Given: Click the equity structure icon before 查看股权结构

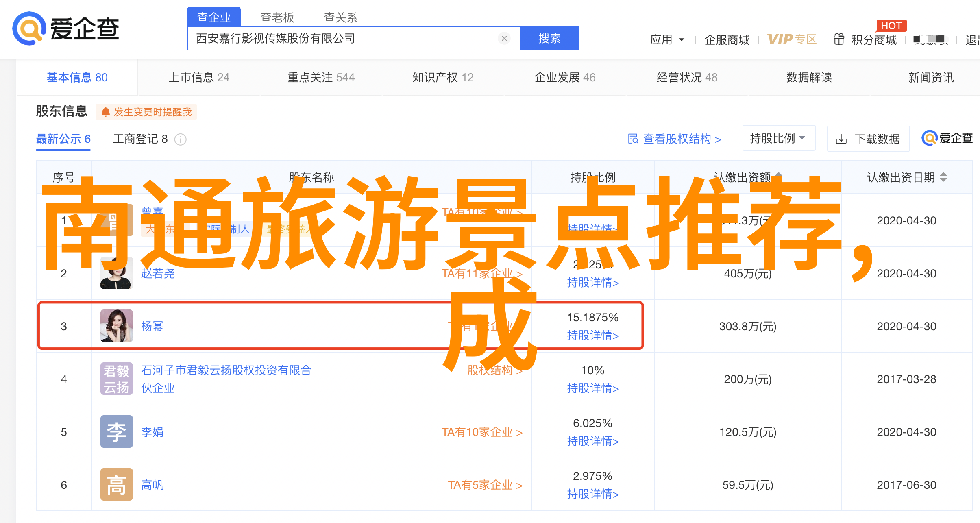Looking at the screenshot, I should [633, 139].
